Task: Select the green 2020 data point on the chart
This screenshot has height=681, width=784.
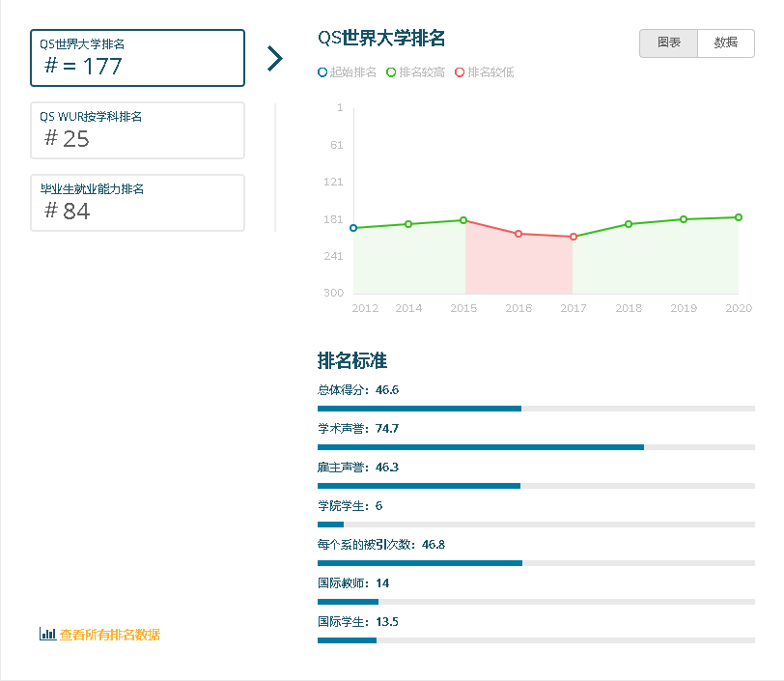Action: 739,217
